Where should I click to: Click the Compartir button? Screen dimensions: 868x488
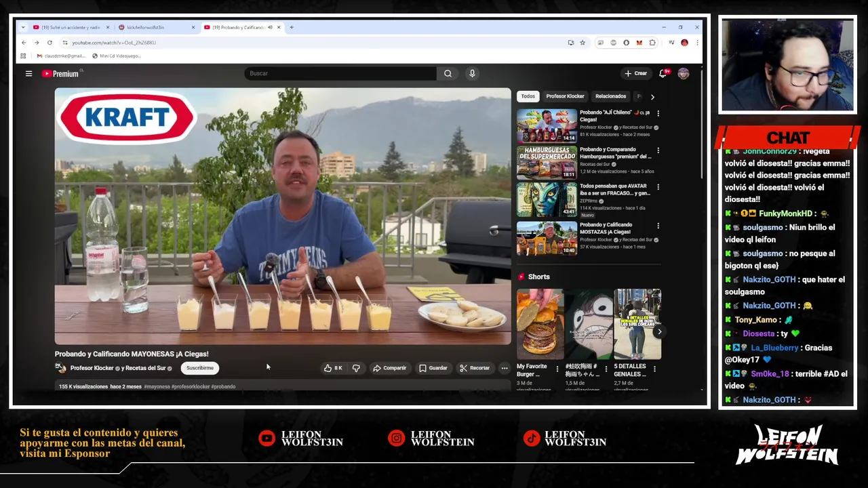(389, 368)
